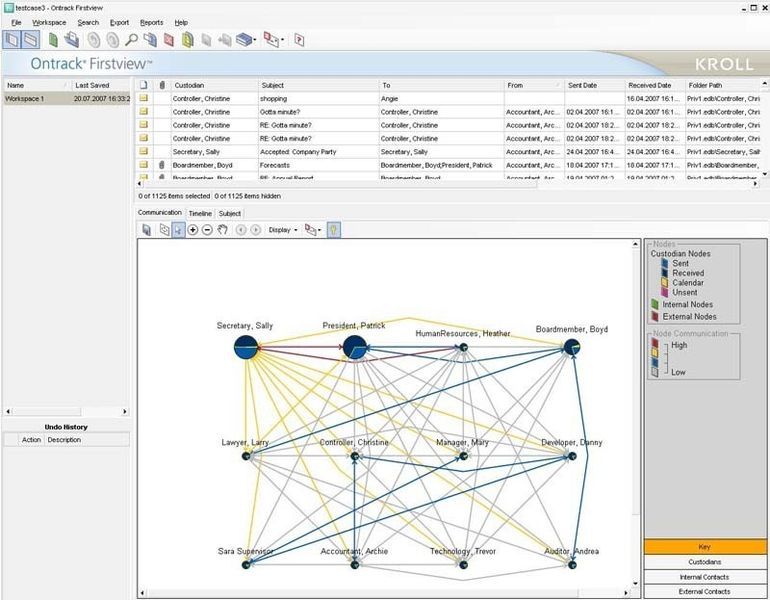The height and width of the screenshot is (600, 770).
Task: Open the Display dropdown above the graph
Action: [x=282, y=230]
